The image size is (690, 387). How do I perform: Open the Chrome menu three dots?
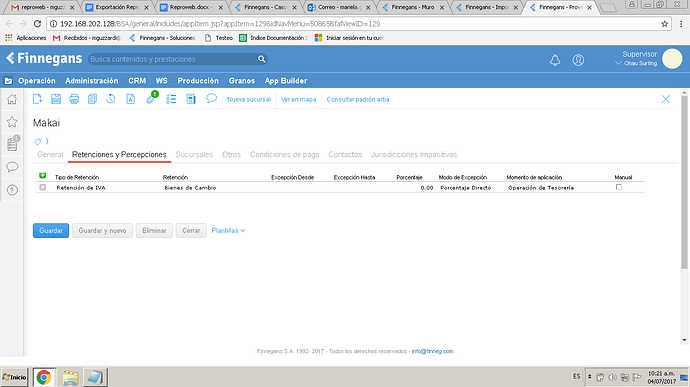click(x=681, y=24)
